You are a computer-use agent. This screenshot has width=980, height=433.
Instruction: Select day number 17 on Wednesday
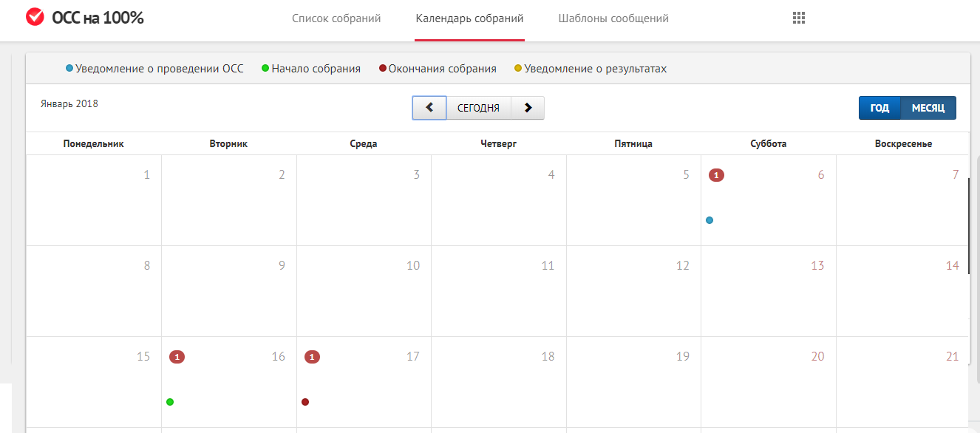tap(413, 357)
